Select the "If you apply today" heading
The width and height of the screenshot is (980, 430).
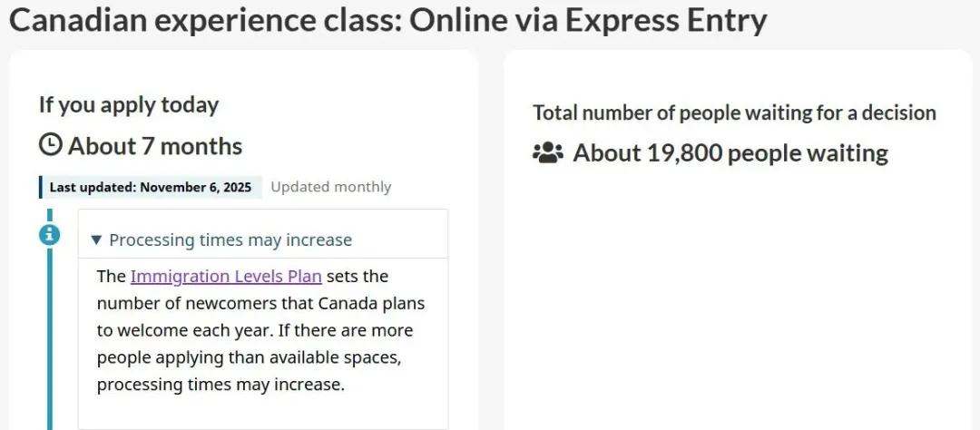(129, 104)
